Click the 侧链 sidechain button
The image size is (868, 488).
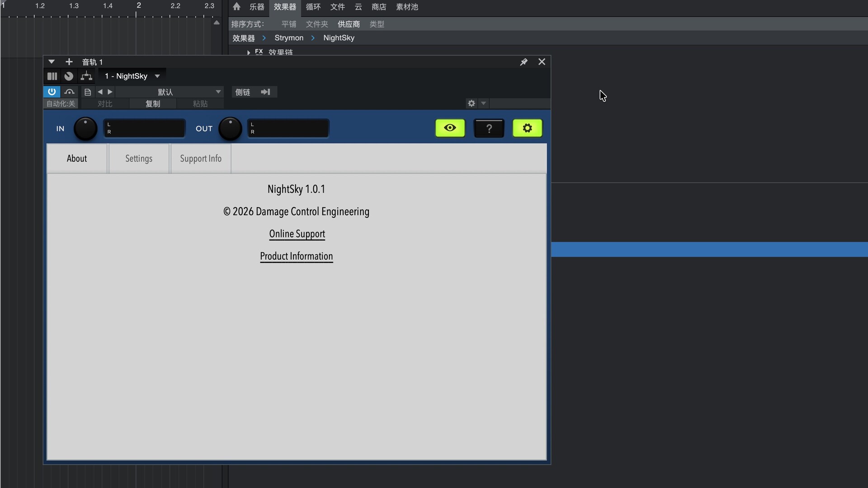(243, 92)
